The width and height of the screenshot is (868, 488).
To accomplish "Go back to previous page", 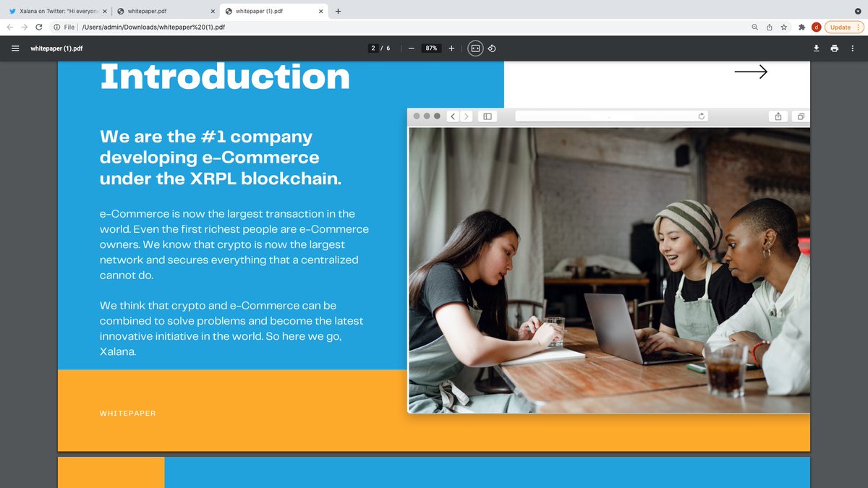I will (10, 27).
